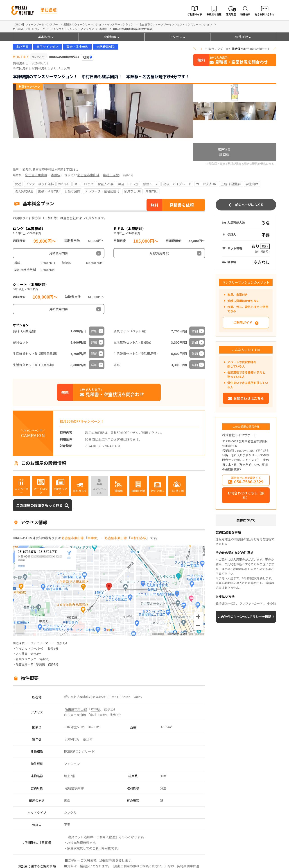The width and height of the screenshot is (289, 868).
Task: Expand 詳細 for 生活雑貨セットA option
Action: tap(197, 342)
